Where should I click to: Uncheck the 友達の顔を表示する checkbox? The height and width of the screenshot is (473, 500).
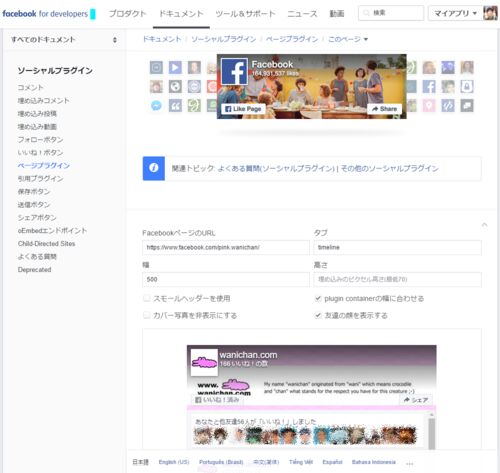pos(318,315)
